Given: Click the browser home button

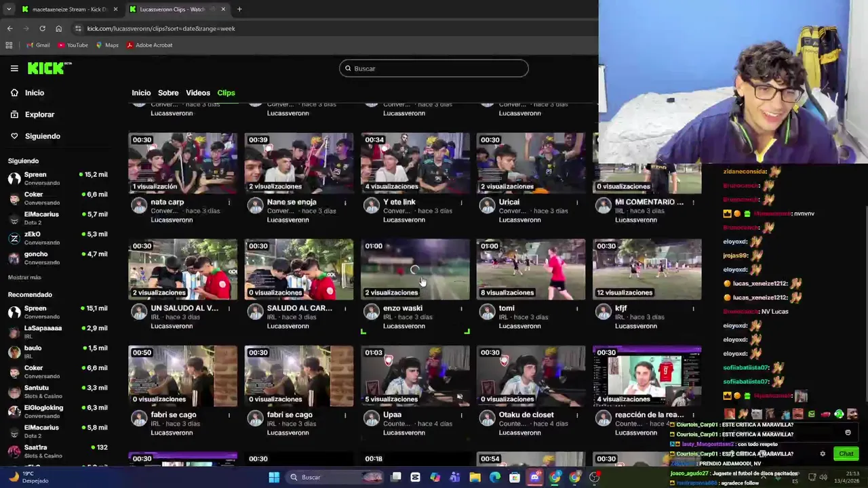Looking at the screenshot, I should pos(58,28).
